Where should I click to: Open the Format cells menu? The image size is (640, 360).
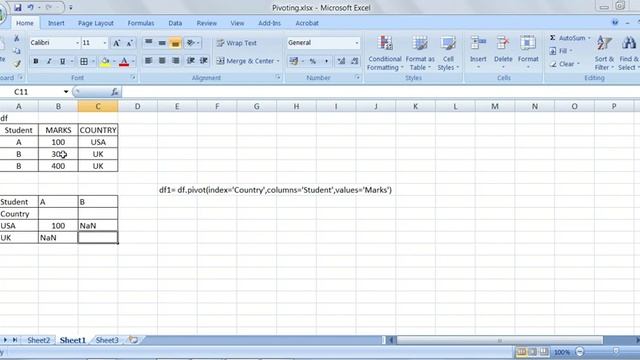[528, 52]
